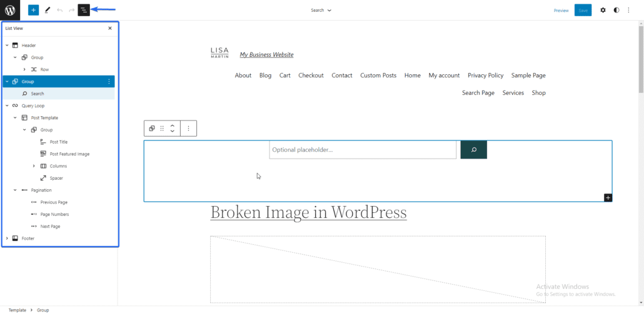The width and height of the screenshot is (644, 314).
Task: Click the Optional placeholder search field
Action: coord(363,150)
